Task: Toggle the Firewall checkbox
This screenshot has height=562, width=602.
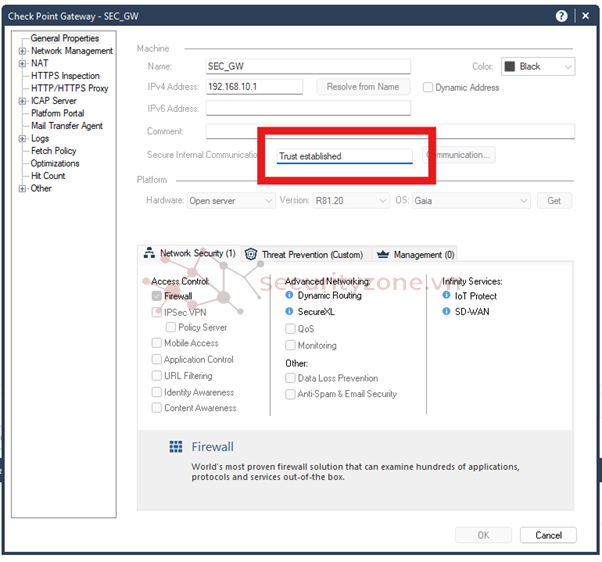Action: point(157,296)
